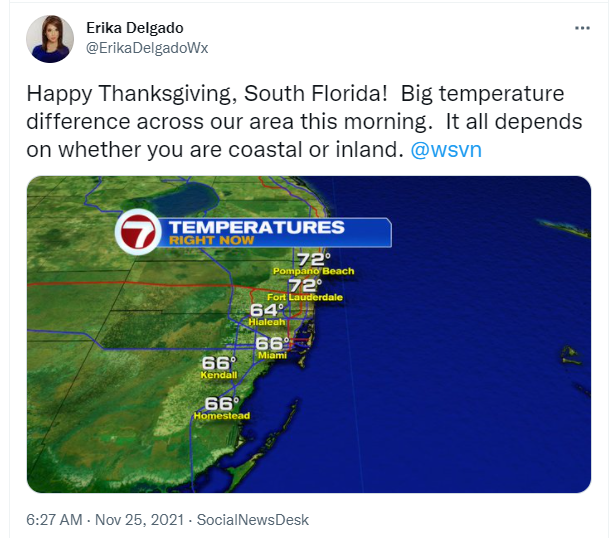This screenshot has height=538, width=611.
Task: Click the Bahamas islands on the map
Action: [x=565, y=229]
